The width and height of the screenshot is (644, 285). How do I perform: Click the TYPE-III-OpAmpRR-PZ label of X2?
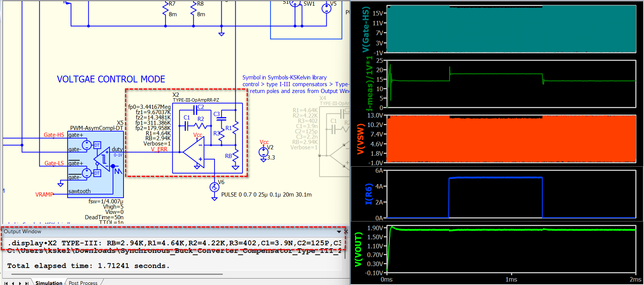click(x=196, y=100)
